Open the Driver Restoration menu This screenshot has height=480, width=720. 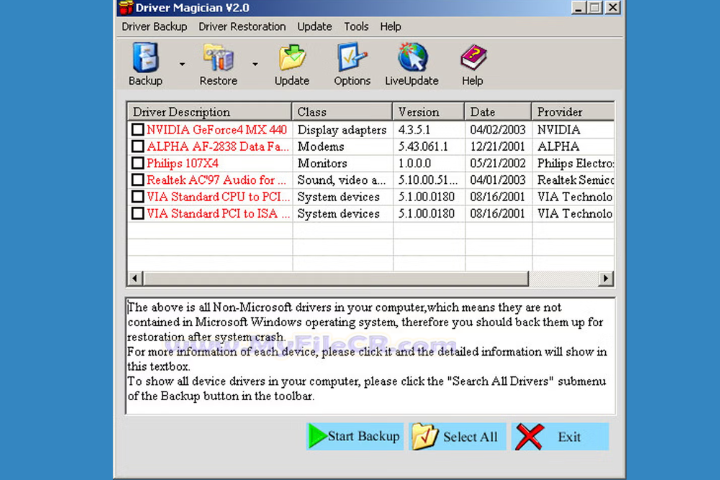pyautogui.click(x=242, y=27)
